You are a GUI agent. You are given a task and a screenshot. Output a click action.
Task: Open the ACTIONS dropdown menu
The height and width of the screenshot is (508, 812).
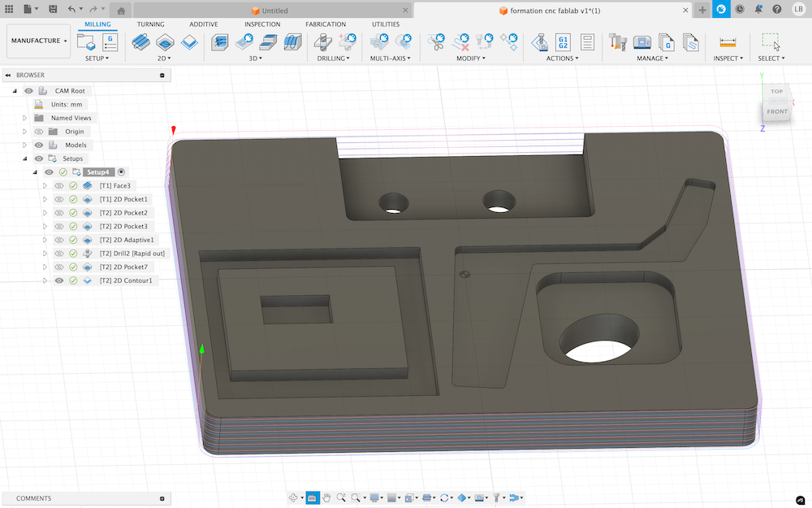click(563, 59)
